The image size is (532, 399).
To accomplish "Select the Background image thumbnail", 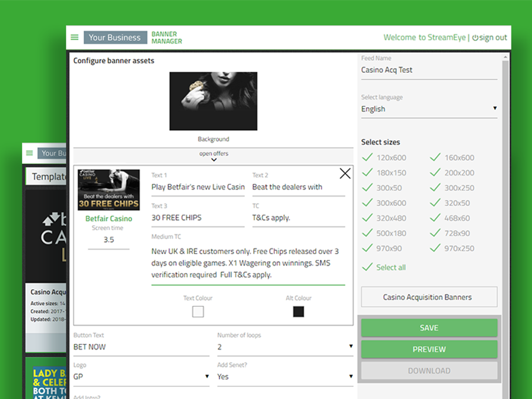I will [213, 101].
